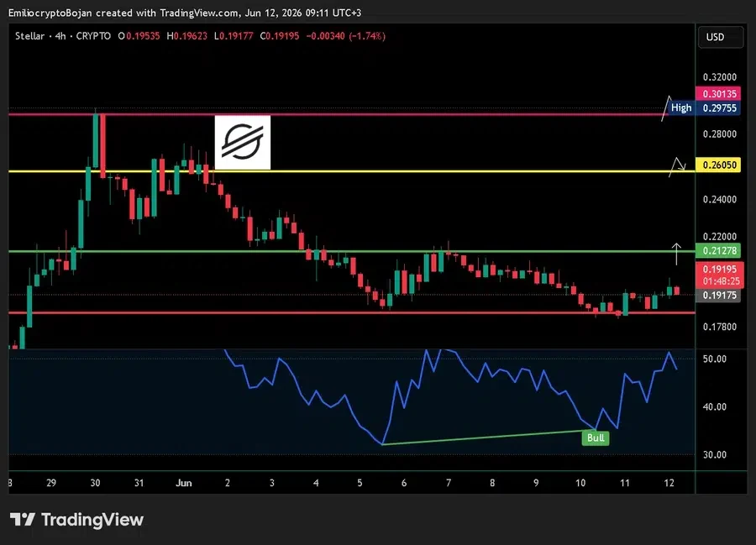Click the 0.22000 price axis tick
The width and height of the screenshot is (756, 545).
(719, 237)
